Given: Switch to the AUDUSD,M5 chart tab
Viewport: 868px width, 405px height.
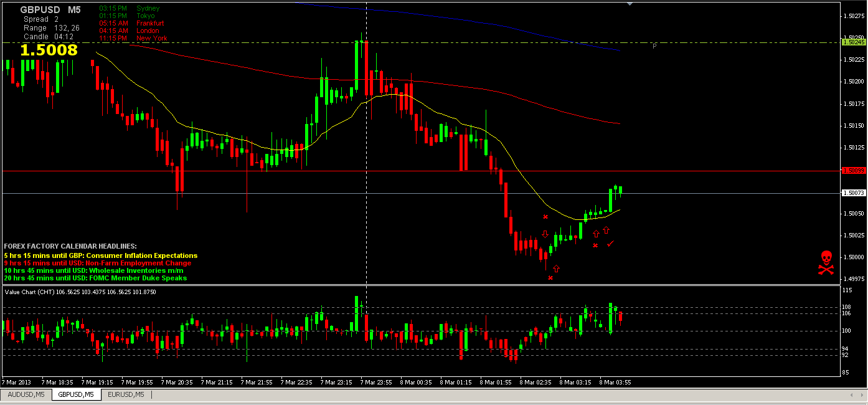Looking at the screenshot, I should point(26,394).
